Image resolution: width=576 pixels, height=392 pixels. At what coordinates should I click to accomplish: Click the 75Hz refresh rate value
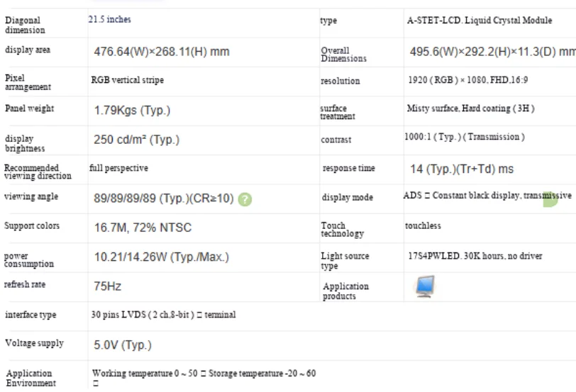[x=107, y=286]
